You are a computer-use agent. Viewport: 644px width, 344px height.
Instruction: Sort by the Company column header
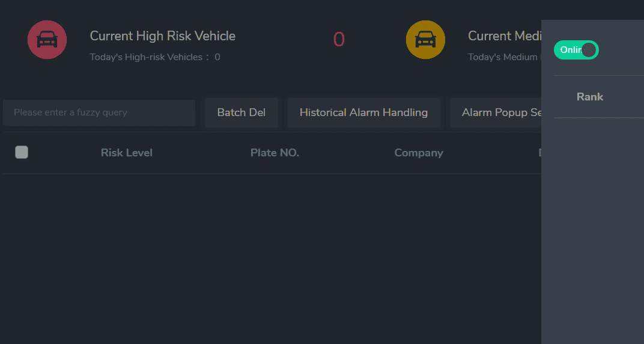[x=419, y=153]
